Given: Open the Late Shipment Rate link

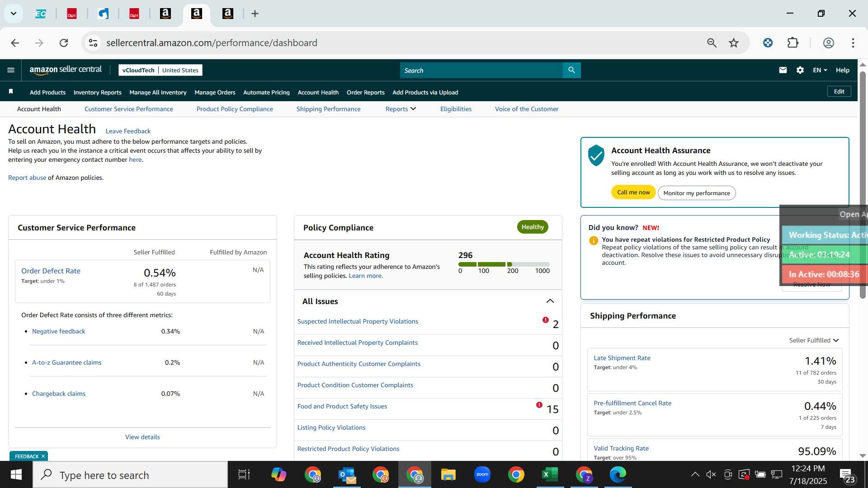Looking at the screenshot, I should [x=622, y=358].
